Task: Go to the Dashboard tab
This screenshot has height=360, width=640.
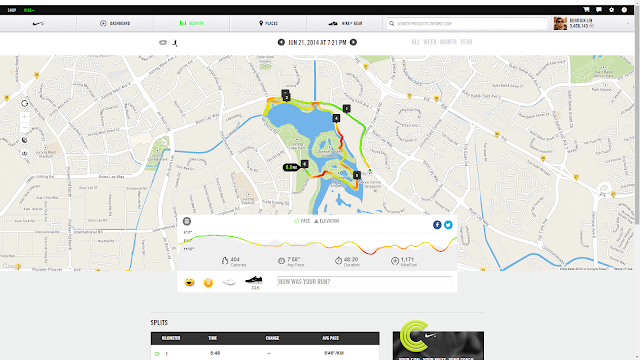Action: pos(115,23)
